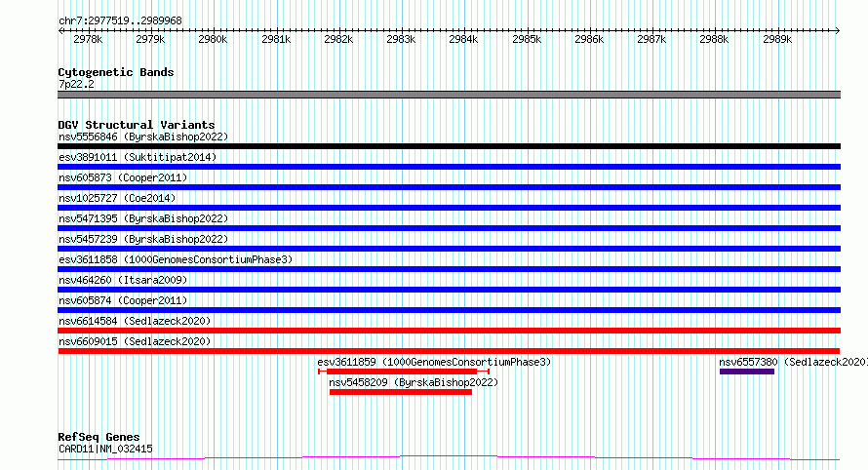This screenshot has height=470, width=868.
Task: Click the pink CARD11 gene track line
Action: point(449,458)
